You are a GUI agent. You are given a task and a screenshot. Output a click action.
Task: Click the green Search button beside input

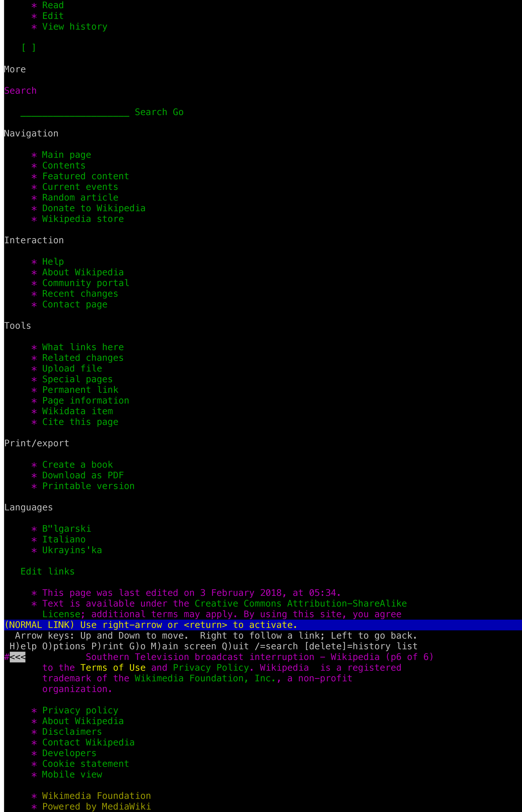(x=151, y=112)
